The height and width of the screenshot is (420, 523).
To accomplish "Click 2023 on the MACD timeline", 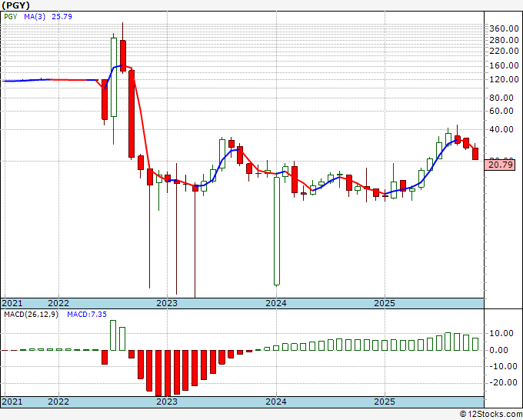I will (167, 402).
